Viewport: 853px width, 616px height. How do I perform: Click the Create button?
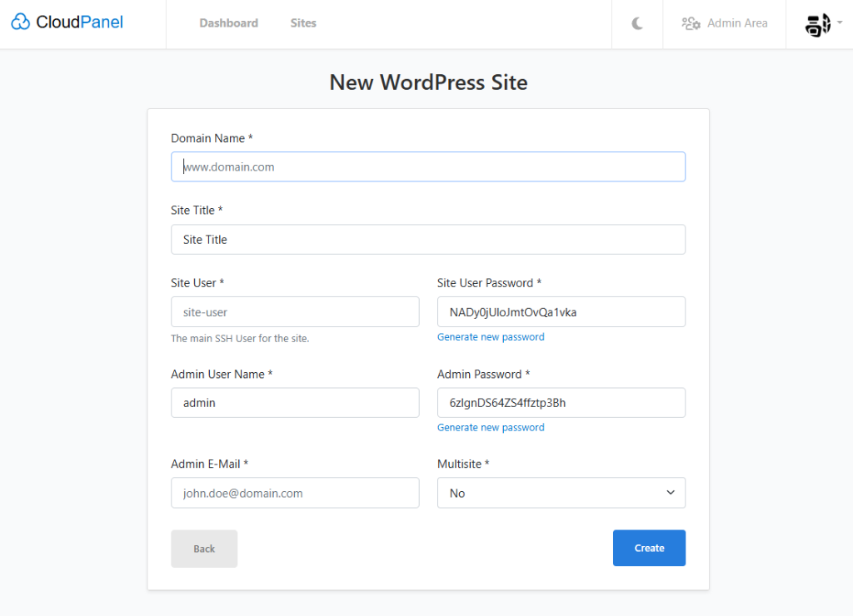pos(649,548)
